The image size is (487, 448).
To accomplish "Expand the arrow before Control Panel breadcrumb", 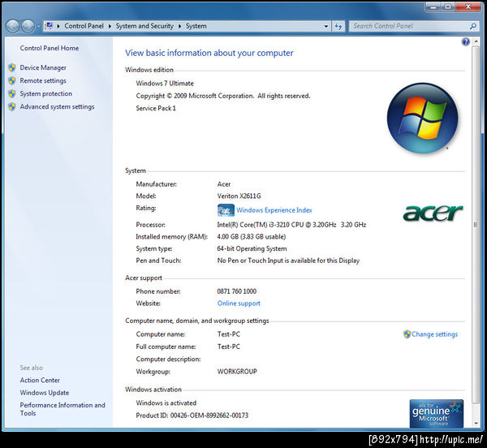I will coord(58,26).
